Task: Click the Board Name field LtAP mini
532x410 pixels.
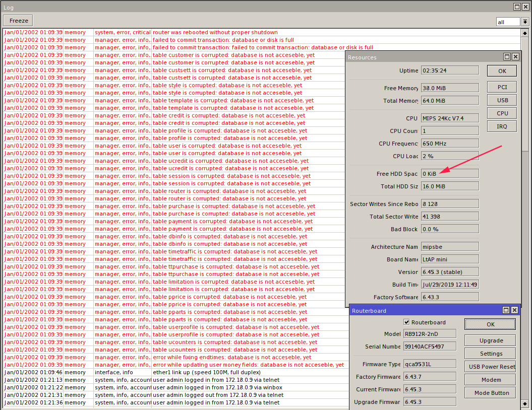Action: coord(450,259)
